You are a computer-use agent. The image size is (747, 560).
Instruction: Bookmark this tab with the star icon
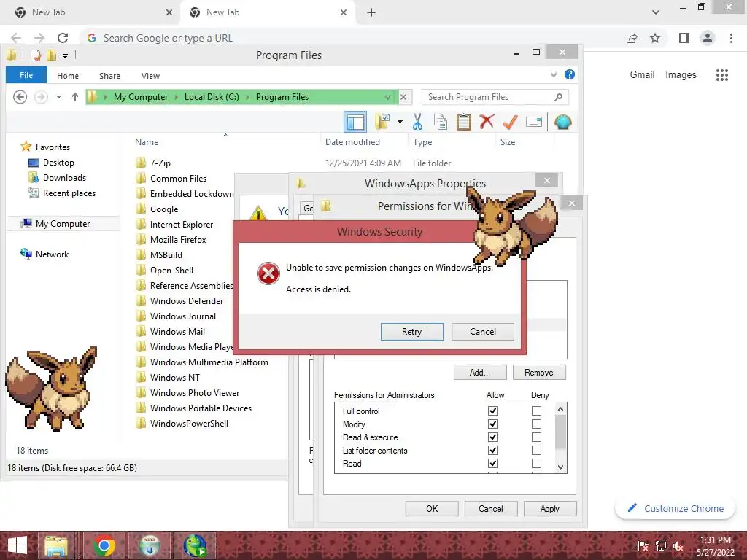[x=655, y=38]
